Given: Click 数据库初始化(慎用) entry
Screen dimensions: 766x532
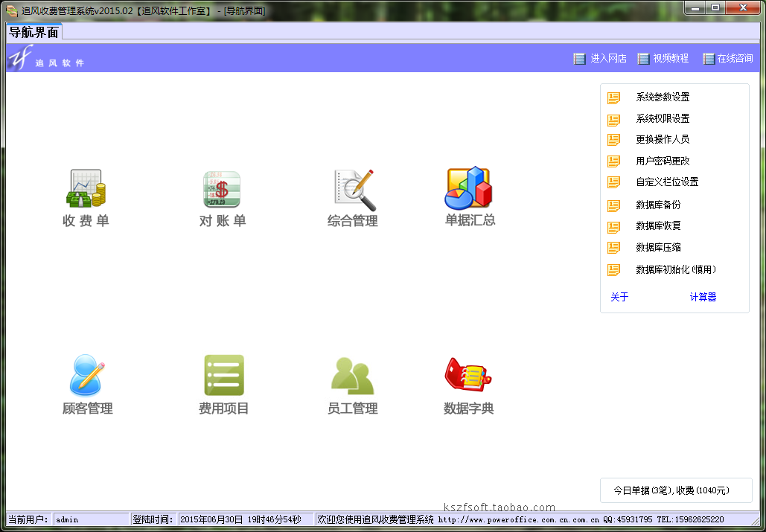Looking at the screenshot, I should [x=676, y=269].
